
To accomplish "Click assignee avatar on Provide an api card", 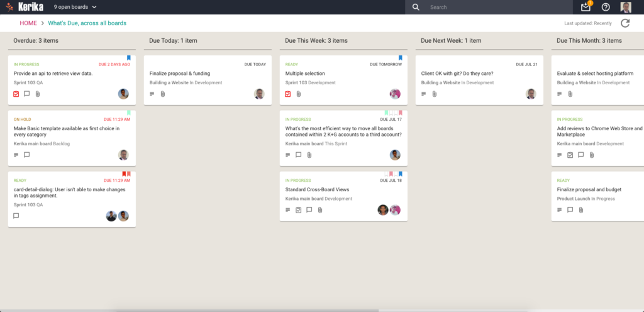I will pos(124,94).
